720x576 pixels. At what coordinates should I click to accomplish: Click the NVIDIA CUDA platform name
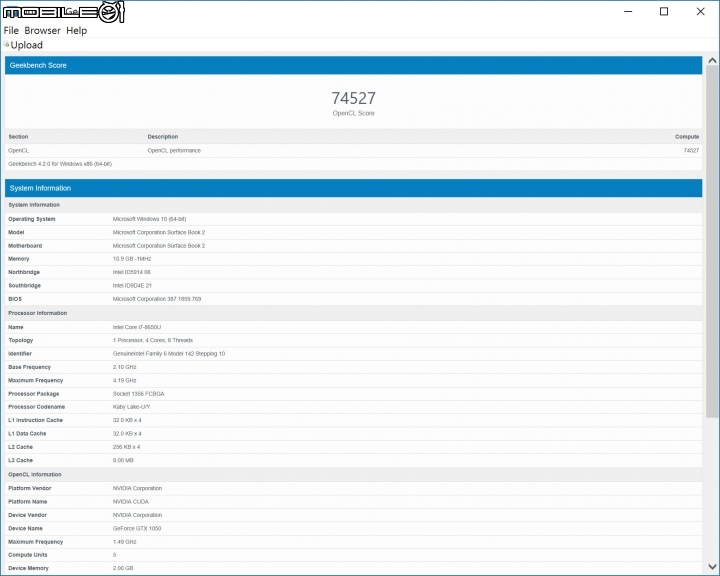(130, 502)
